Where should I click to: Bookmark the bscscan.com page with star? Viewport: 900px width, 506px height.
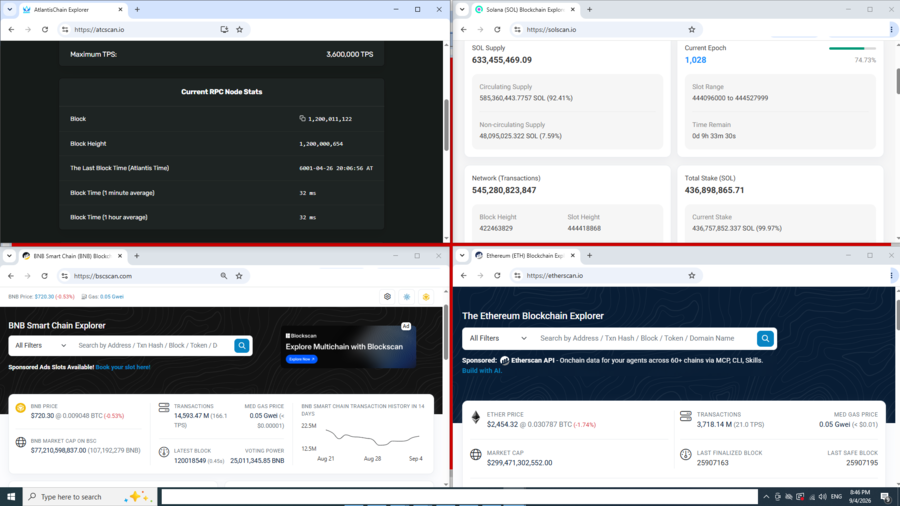click(239, 276)
